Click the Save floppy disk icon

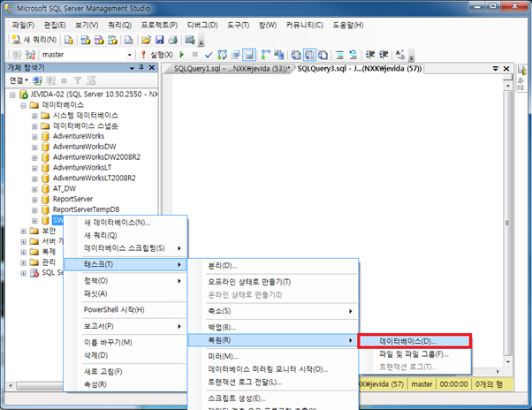159,40
